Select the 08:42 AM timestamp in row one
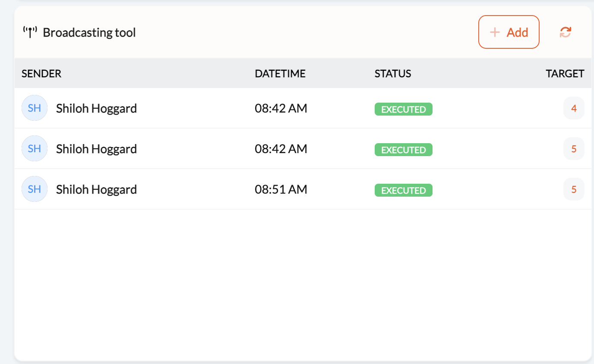594x364 pixels. [281, 108]
